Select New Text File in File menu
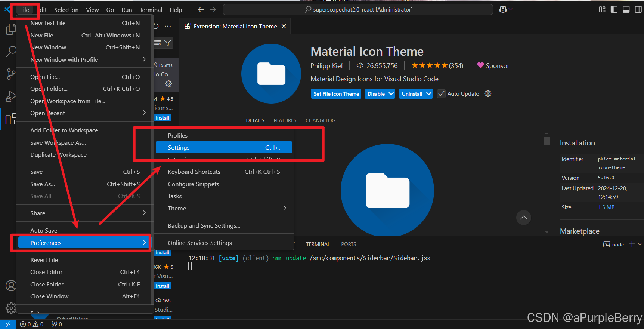The width and height of the screenshot is (644, 329). pos(85,23)
